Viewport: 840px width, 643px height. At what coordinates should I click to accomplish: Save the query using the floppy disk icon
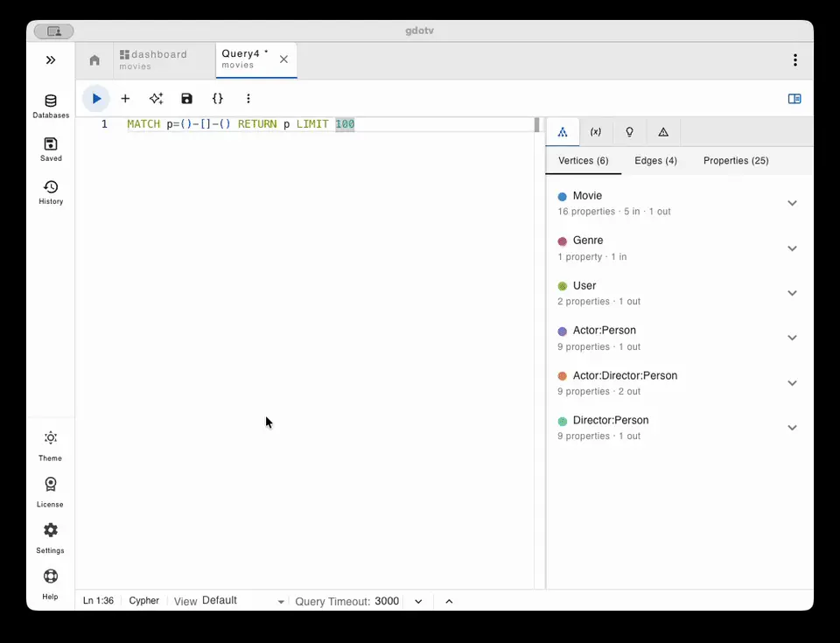(x=186, y=99)
